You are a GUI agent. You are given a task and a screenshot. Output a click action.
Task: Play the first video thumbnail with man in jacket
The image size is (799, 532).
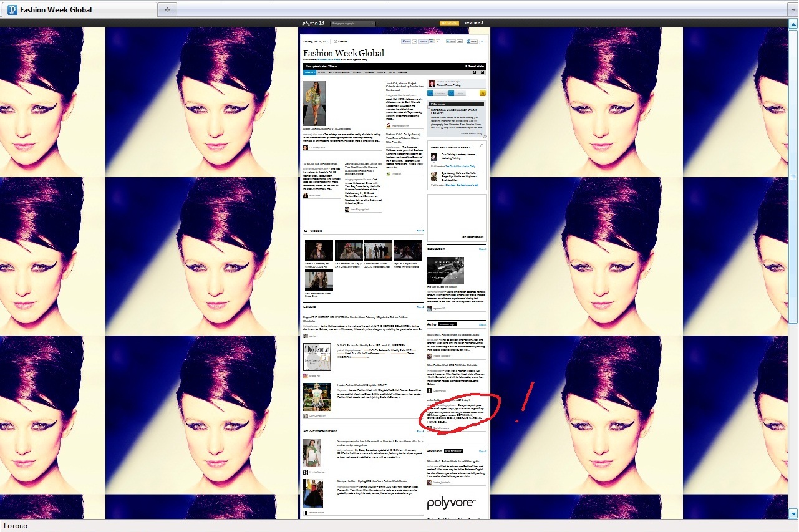[x=319, y=250]
